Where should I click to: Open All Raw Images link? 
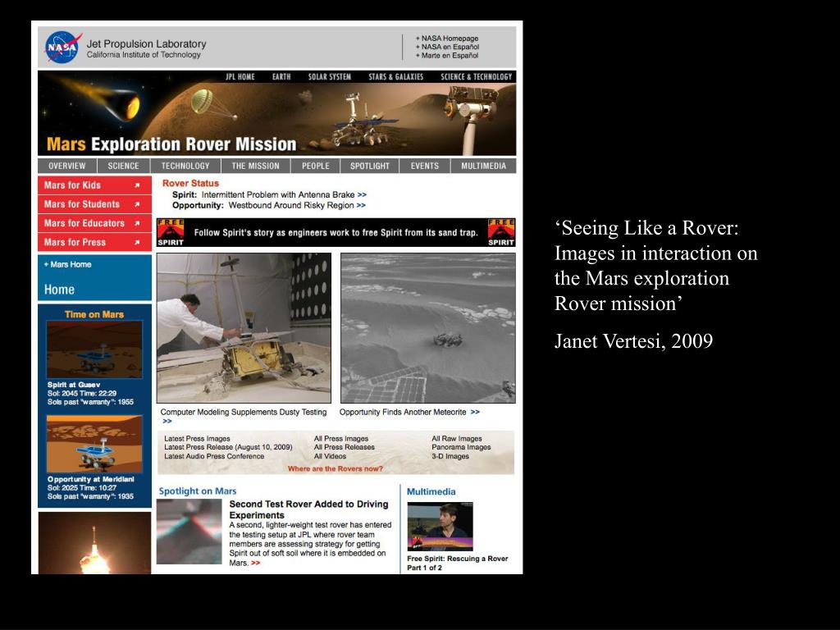click(457, 438)
